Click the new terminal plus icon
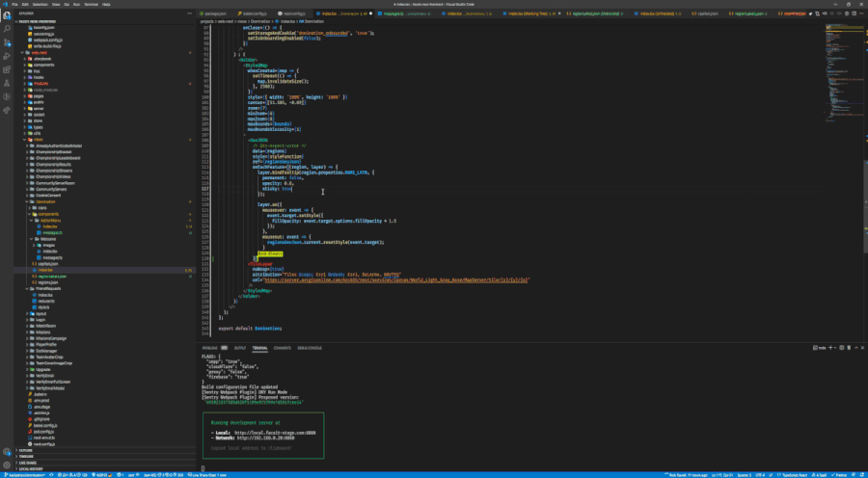The image size is (868, 478). pos(830,348)
